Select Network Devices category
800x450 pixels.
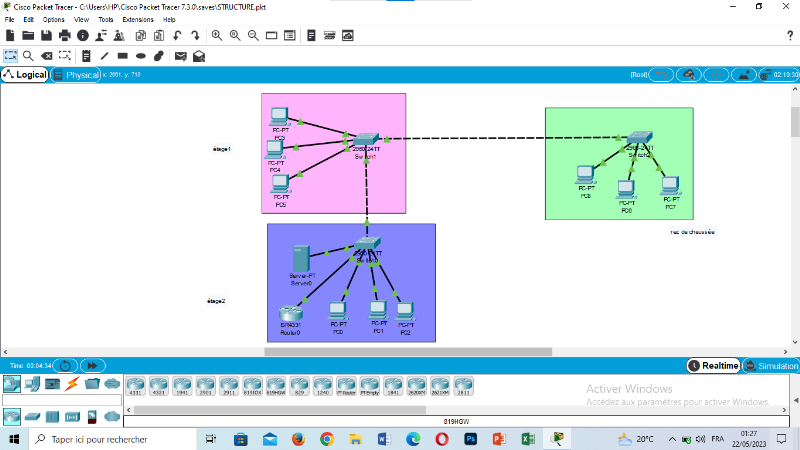[x=12, y=384]
